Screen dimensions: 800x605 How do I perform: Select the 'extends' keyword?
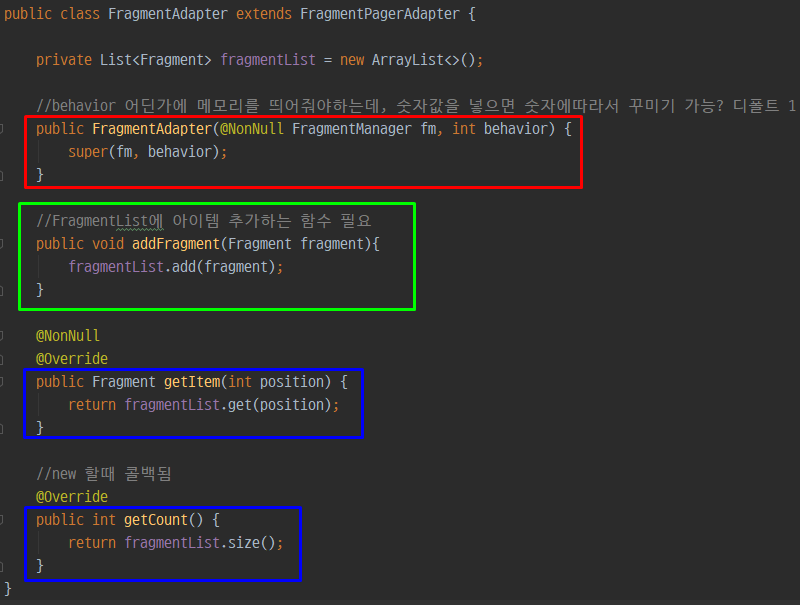tap(264, 14)
